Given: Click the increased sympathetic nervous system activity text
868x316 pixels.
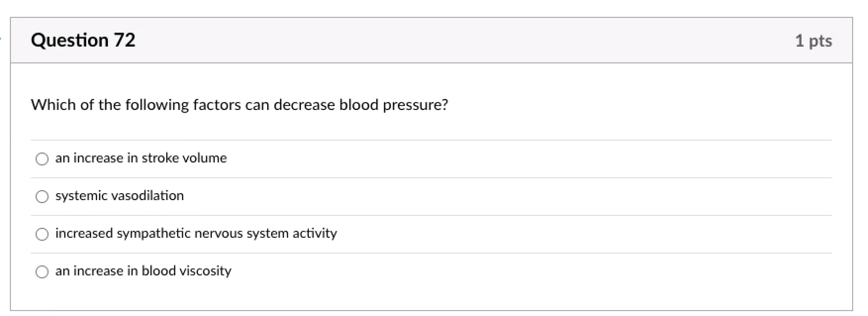Looking at the screenshot, I should click(196, 233).
